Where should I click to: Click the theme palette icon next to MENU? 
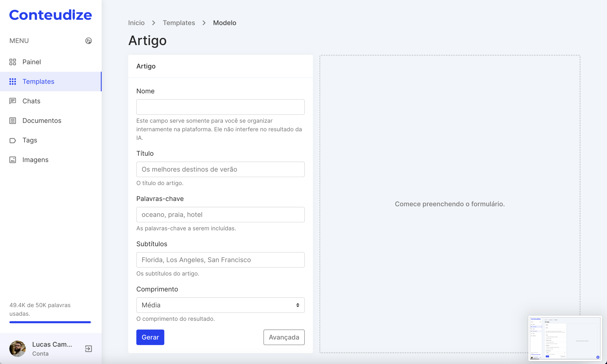(88, 41)
